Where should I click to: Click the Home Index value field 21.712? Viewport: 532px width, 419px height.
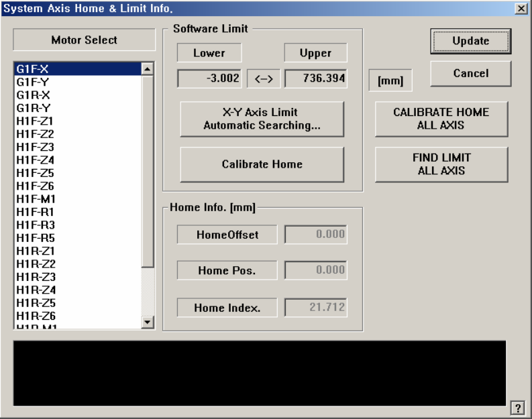315,308
